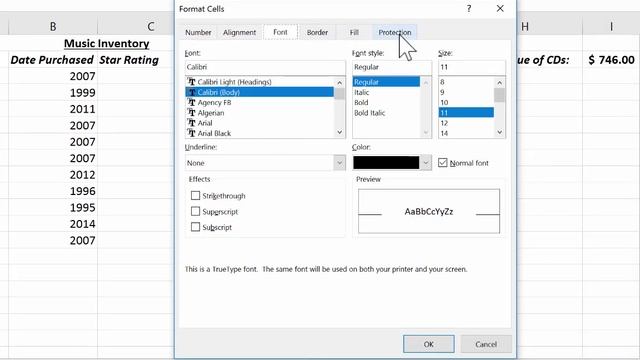Select the cell containing 1999
The image size is (640, 360).
53,93
